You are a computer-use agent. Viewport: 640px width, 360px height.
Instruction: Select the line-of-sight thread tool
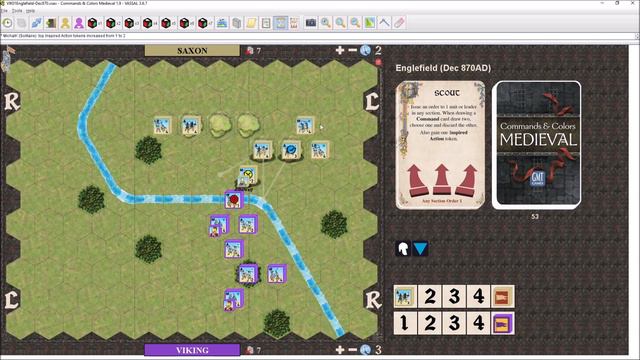click(x=384, y=23)
